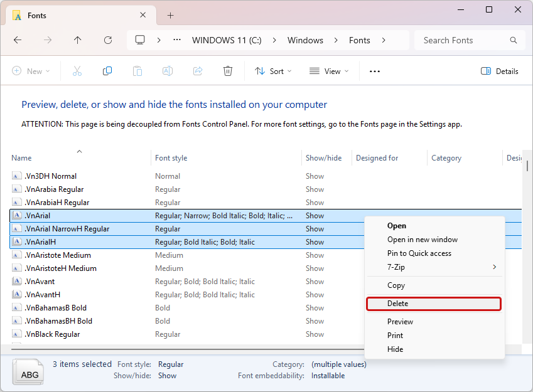Expand the 7-Zip submenu
Viewport: 533px width, 392px height.
(434, 267)
